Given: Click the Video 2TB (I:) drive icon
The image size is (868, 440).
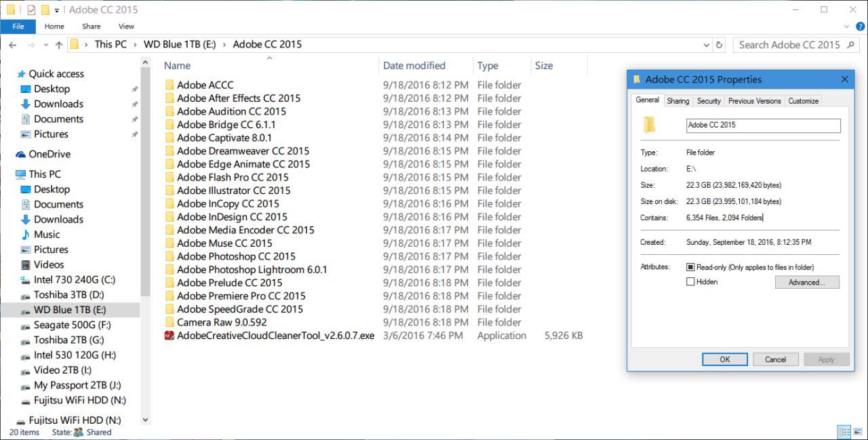Looking at the screenshot, I should (x=26, y=370).
